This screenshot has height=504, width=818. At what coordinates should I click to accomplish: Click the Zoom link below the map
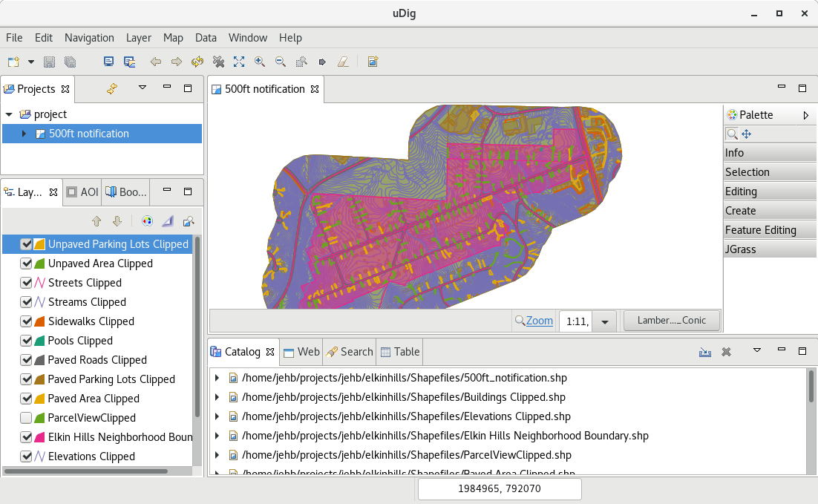(540, 321)
